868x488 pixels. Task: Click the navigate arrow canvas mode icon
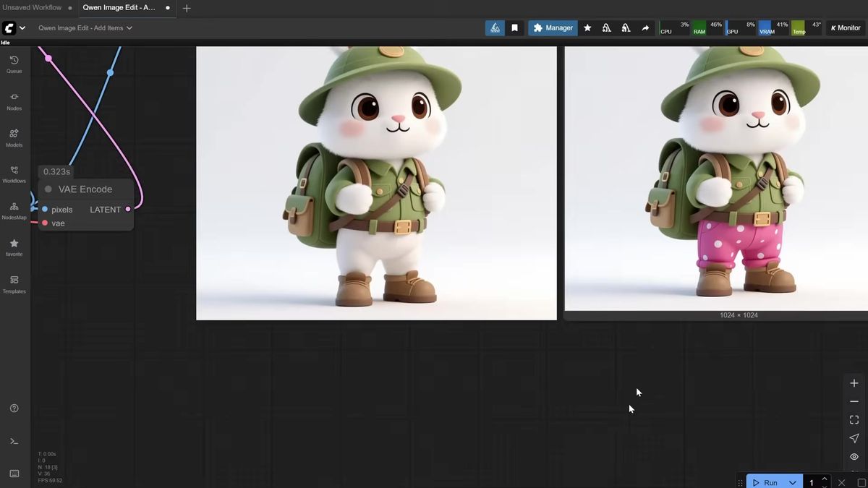854,438
